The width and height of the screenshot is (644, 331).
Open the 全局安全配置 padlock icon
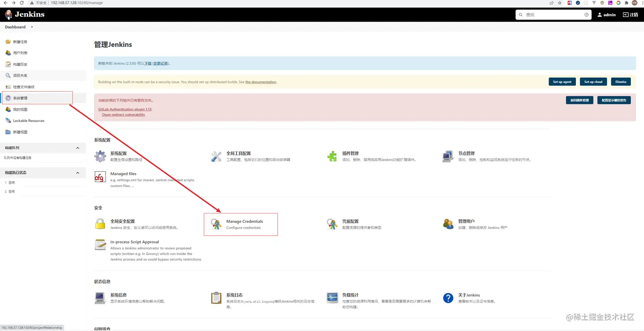pos(100,224)
